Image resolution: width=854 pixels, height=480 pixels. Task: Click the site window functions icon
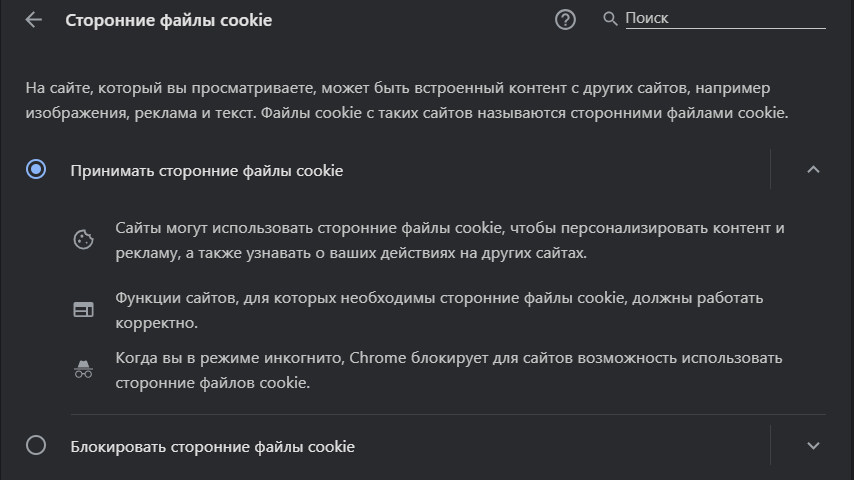(83, 310)
